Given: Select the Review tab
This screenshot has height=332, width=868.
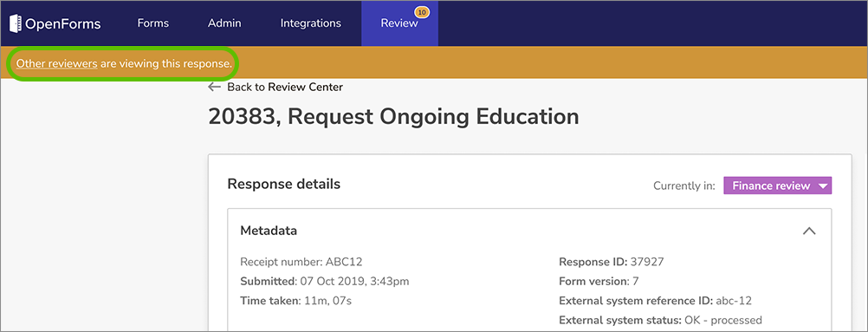Looking at the screenshot, I should click(399, 23).
